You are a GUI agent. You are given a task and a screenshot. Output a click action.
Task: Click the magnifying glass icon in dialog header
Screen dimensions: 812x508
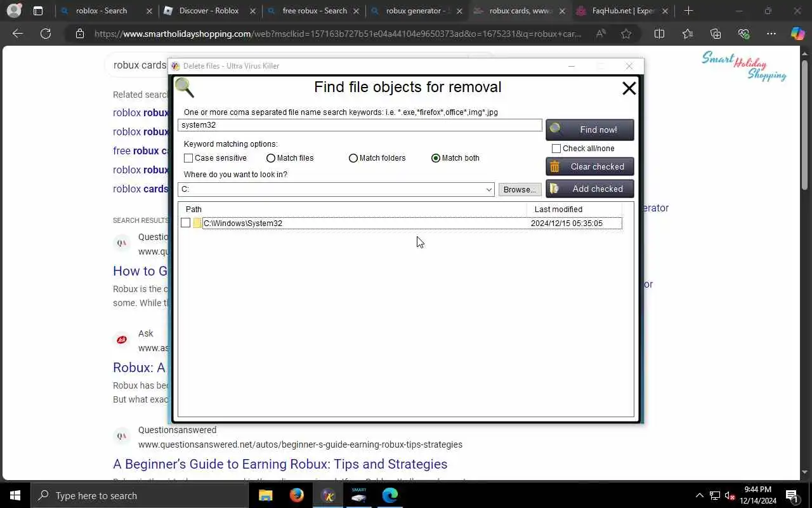pyautogui.click(x=185, y=88)
